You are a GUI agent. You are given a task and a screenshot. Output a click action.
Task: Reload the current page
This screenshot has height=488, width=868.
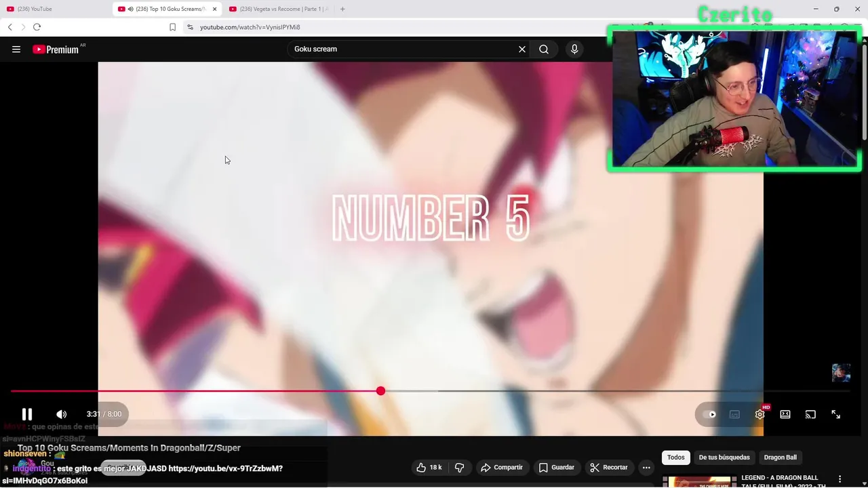pyautogui.click(x=37, y=27)
